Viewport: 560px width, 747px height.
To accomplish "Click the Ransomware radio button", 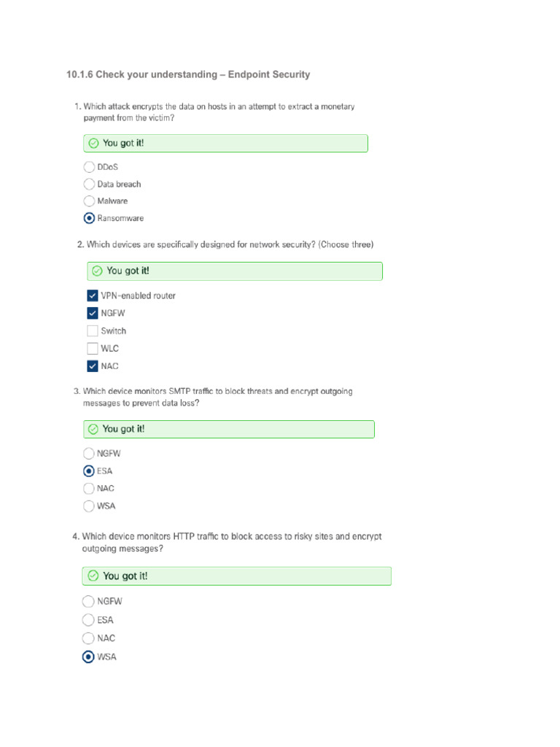I will [89, 218].
